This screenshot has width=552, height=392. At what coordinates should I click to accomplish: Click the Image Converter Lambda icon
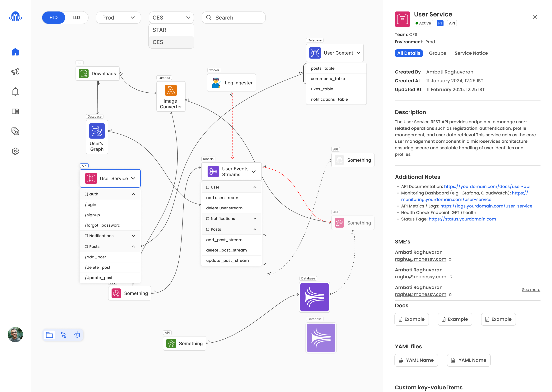[171, 91]
